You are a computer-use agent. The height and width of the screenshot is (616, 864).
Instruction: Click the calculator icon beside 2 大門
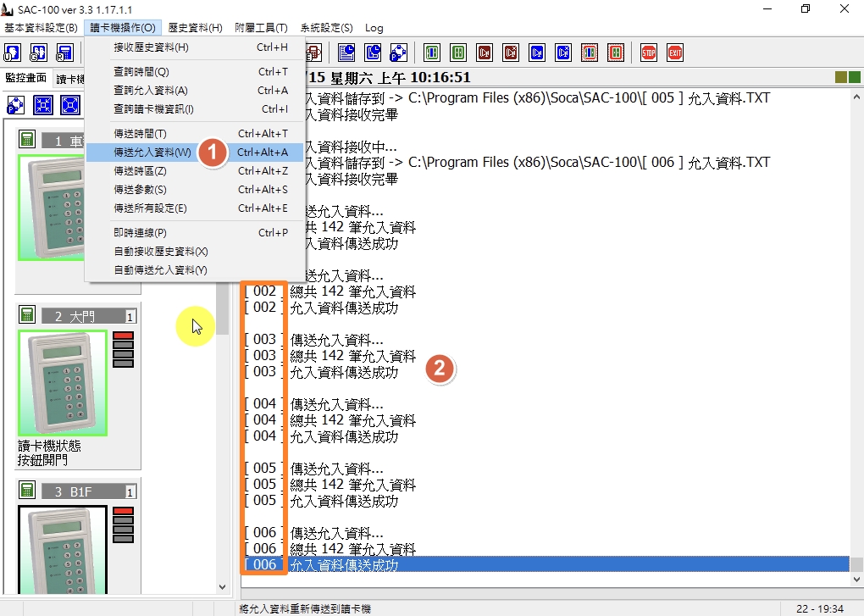pos(27,314)
